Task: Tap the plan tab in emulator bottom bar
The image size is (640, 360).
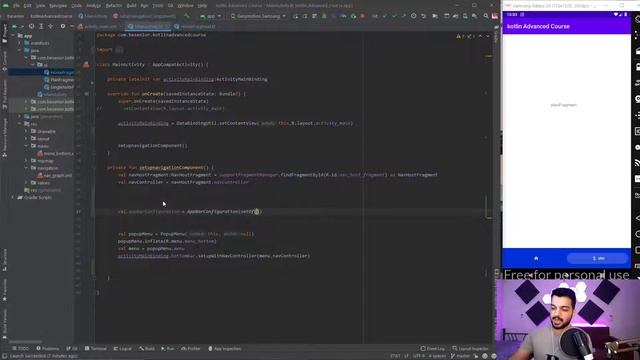Action: pos(598,258)
